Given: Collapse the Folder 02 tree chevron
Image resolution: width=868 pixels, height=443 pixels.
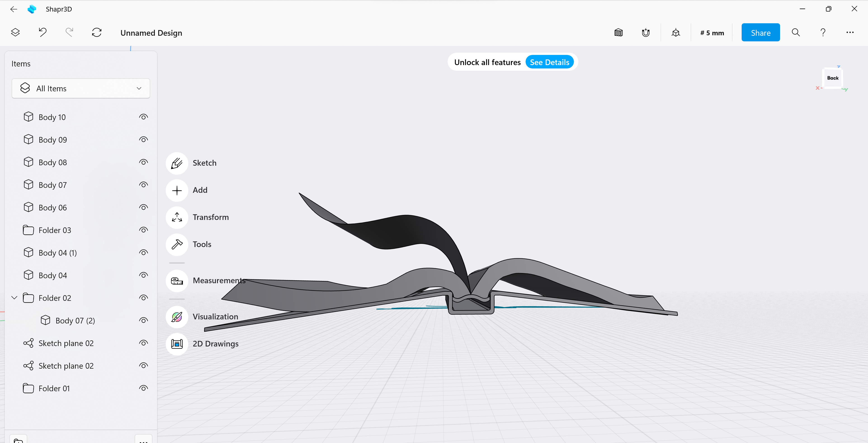Looking at the screenshot, I should click(14, 298).
